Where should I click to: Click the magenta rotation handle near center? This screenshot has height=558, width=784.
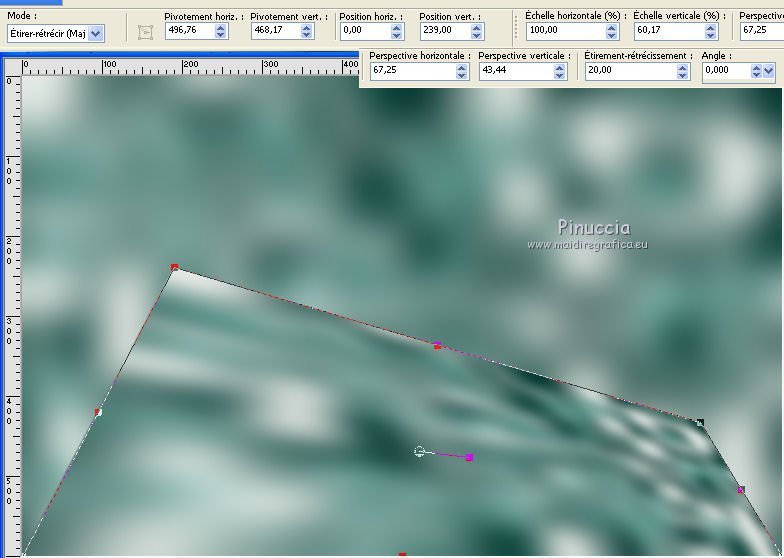(469, 457)
